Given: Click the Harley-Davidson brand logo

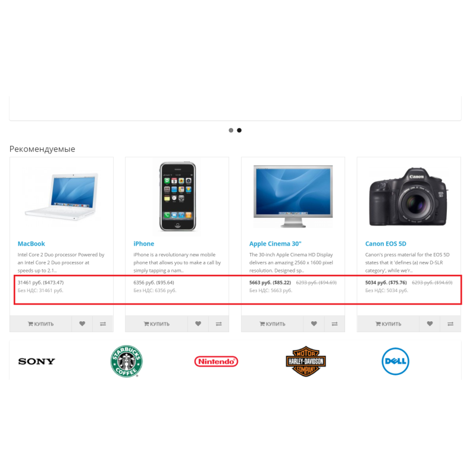Looking at the screenshot, I should coord(306,361).
